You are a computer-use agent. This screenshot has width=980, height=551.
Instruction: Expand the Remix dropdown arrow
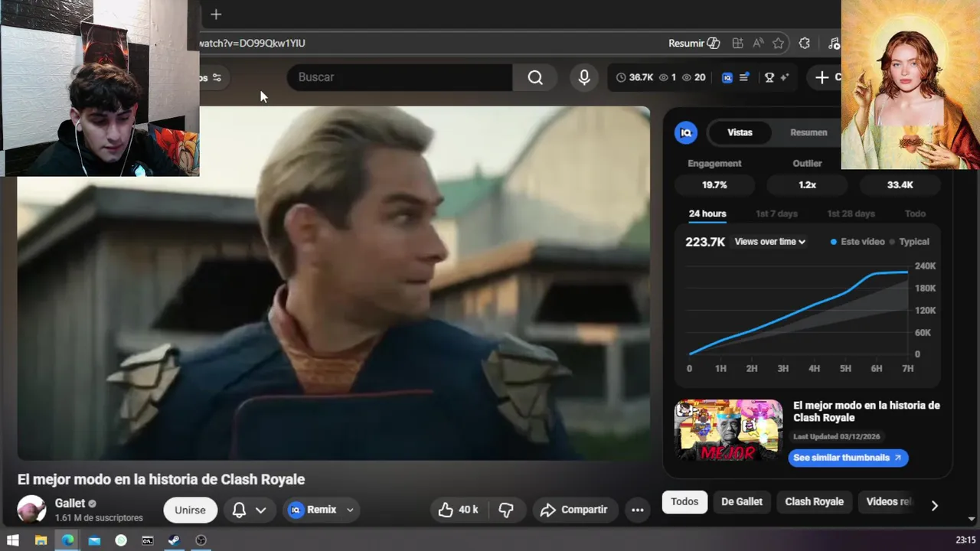[x=350, y=510]
